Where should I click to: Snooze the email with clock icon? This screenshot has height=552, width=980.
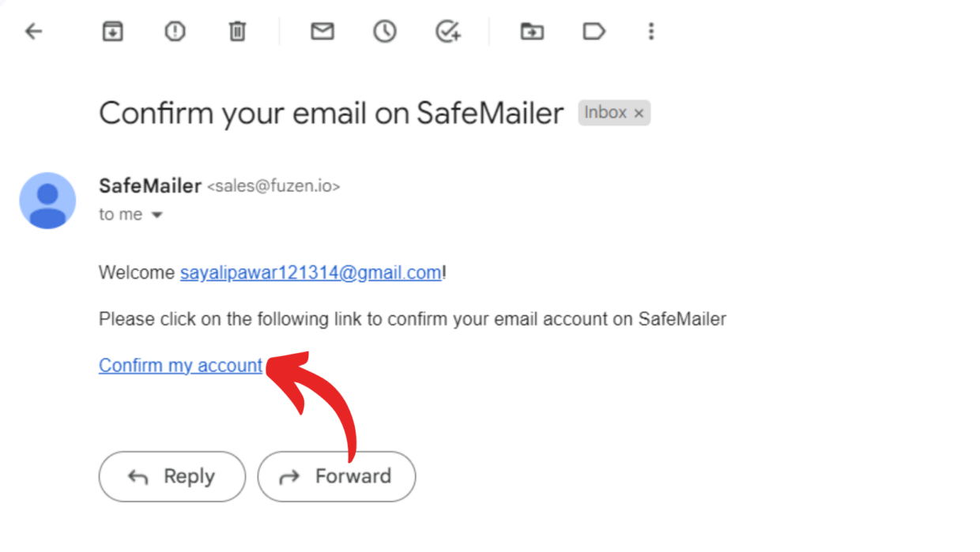[x=385, y=32]
